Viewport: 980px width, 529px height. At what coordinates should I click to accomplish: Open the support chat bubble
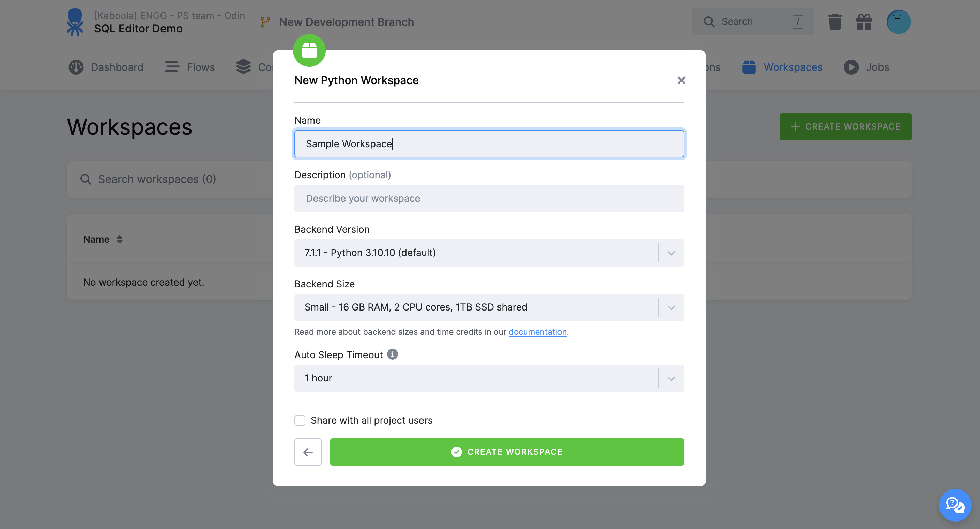pyautogui.click(x=954, y=505)
